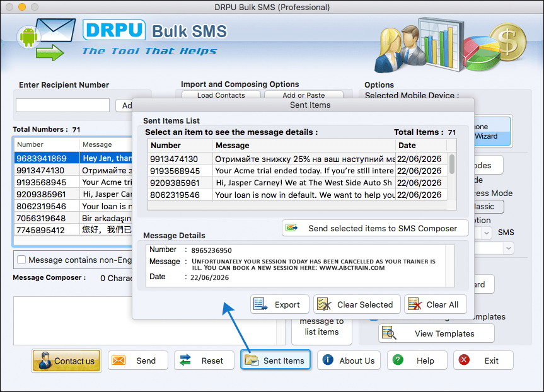Select sent item row 9193568945
This screenshot has width=544, height=392.
pos(298,171)
